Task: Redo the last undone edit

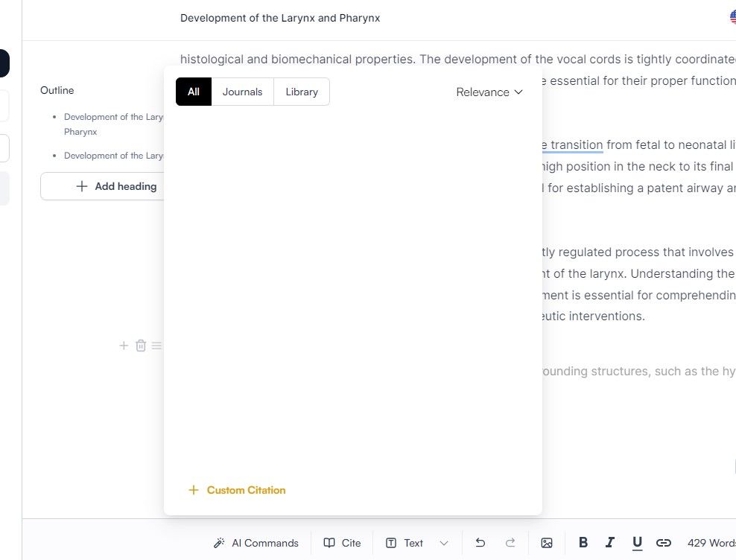Action: click(x=510, y=543)
